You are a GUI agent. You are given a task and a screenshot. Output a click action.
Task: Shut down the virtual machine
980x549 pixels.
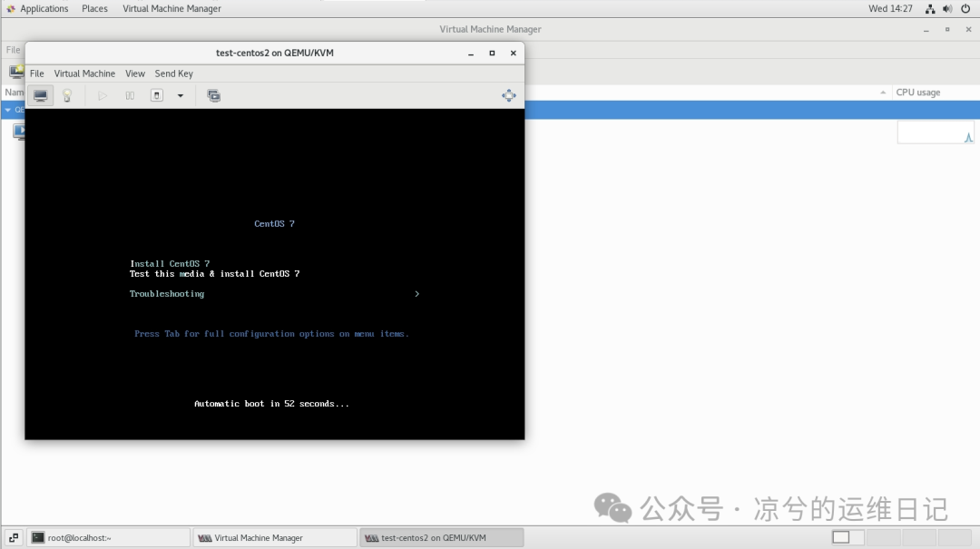(x=157, y=95)
